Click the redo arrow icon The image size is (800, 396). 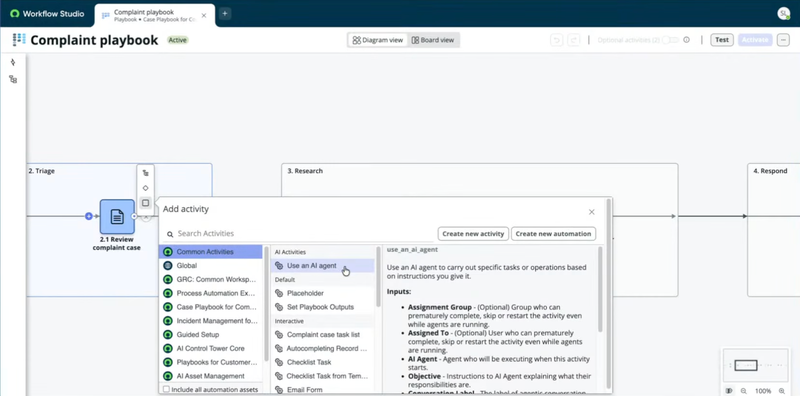573,40
